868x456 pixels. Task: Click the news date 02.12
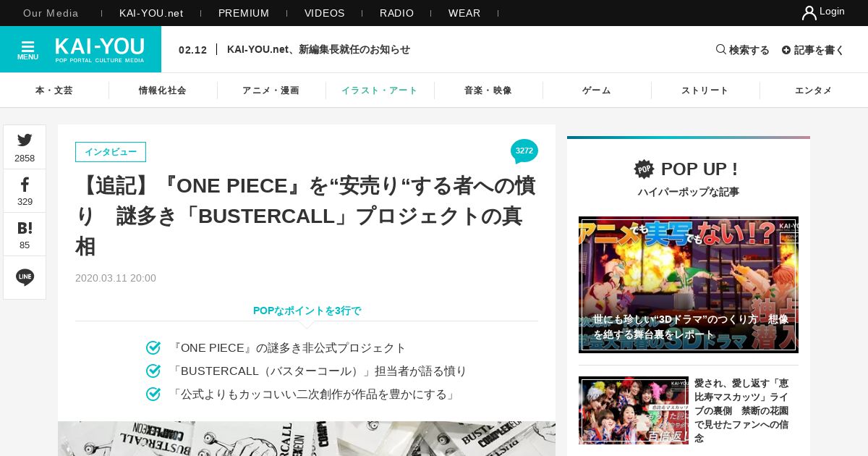[192, 50]
